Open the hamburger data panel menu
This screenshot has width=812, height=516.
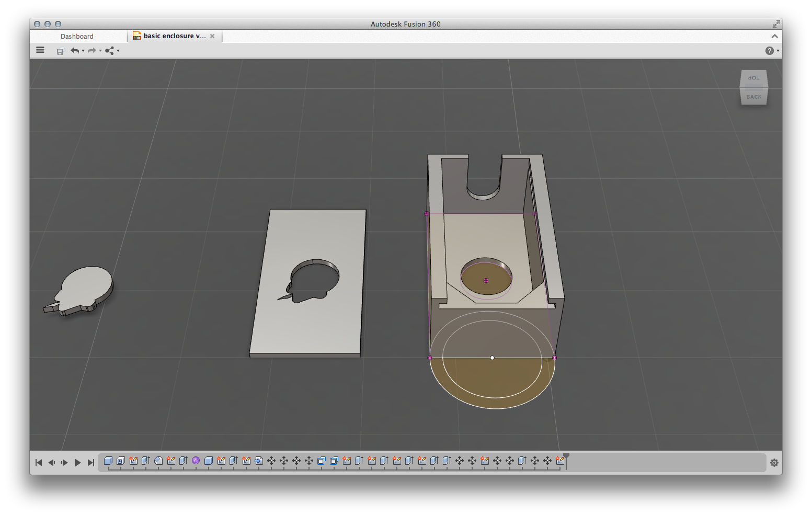pyautogui.click(x=40, y=50)
